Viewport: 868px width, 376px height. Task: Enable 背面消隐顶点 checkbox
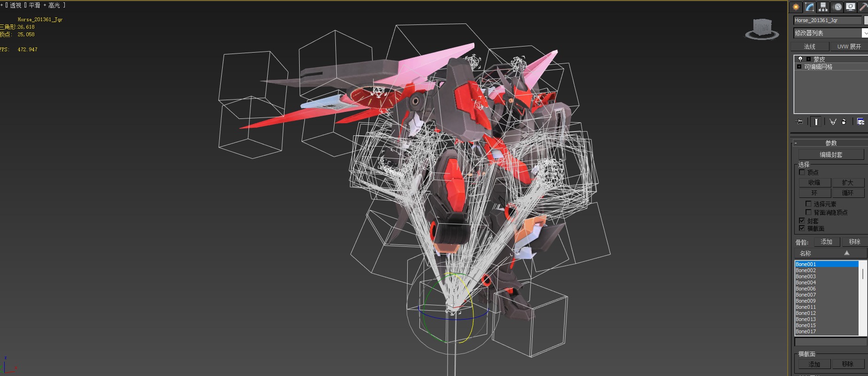pos(808,212)
